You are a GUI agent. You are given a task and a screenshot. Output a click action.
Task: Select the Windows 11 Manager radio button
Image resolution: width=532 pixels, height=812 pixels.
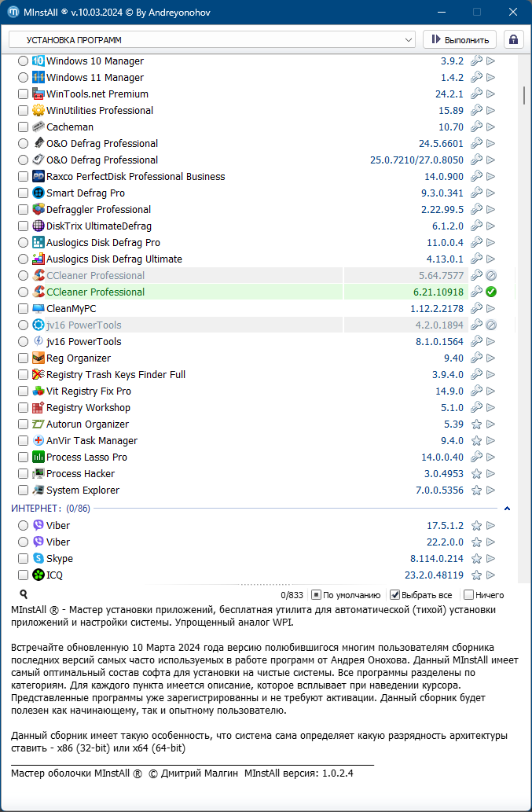click(23, 78)
